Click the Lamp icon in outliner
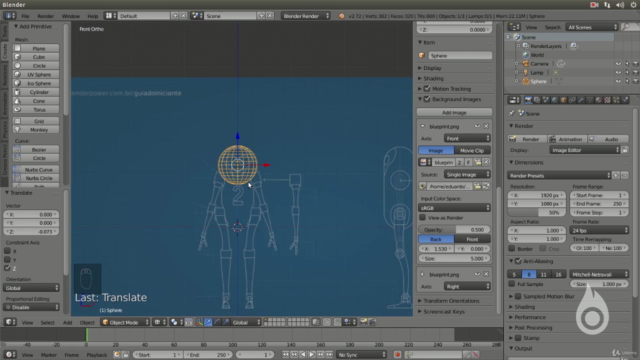Viewport: 640px width, 360px height. click(x=526, y=73)
